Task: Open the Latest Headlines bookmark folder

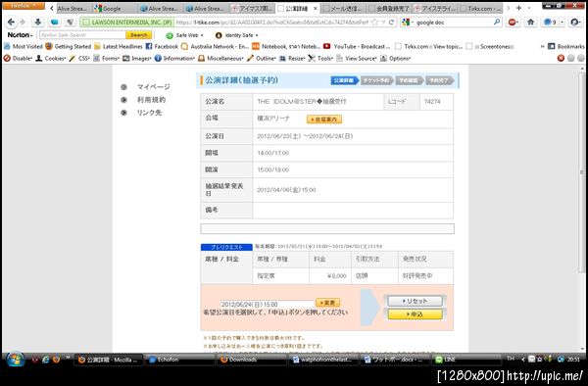Action: tap(119, 46)
